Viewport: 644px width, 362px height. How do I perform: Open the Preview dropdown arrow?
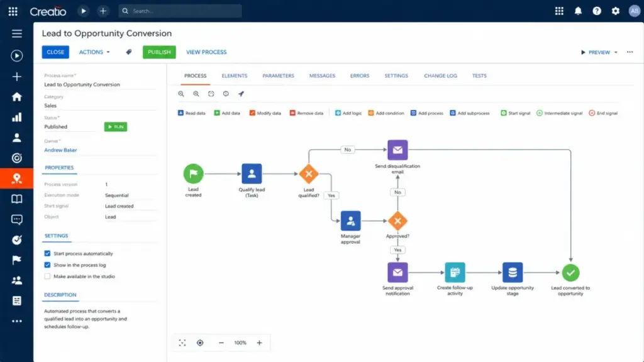(x=616, y=53)
